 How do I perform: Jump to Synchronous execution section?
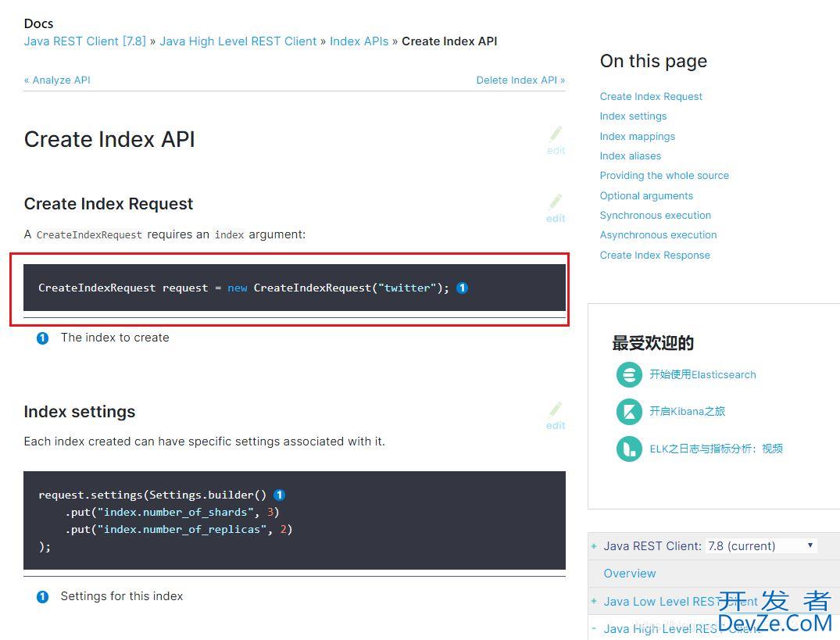tap(655, 216)
